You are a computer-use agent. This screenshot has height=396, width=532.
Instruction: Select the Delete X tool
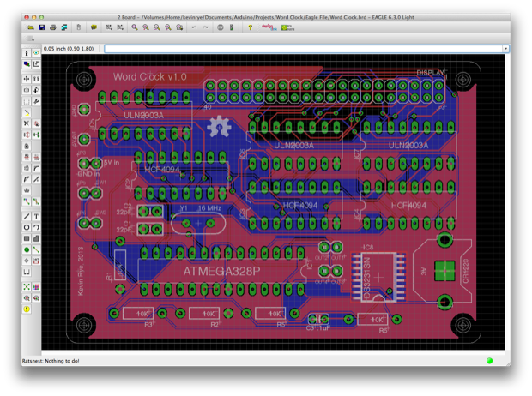click(27, 123)
